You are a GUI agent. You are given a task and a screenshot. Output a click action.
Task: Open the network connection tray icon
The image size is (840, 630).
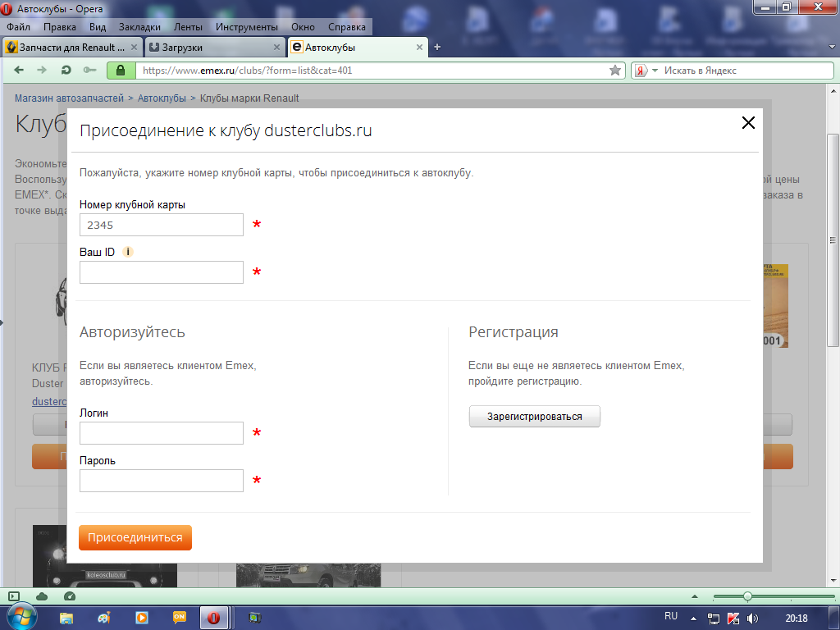714,619
